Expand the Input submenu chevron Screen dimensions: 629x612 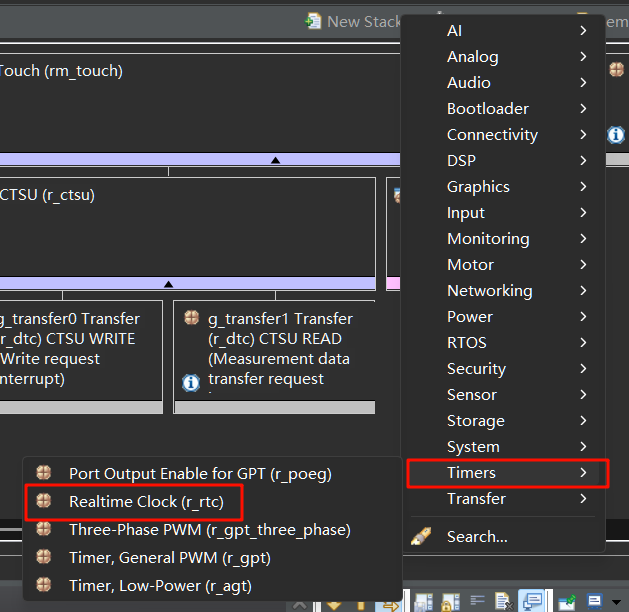(583, 213)
